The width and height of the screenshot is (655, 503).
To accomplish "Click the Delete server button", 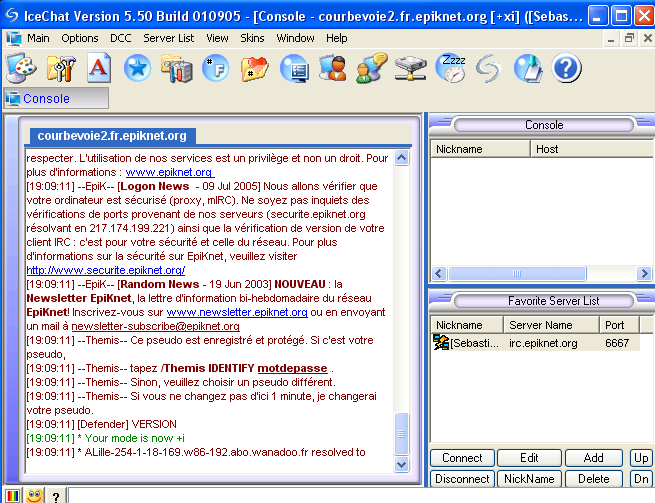I will [594, 479].
